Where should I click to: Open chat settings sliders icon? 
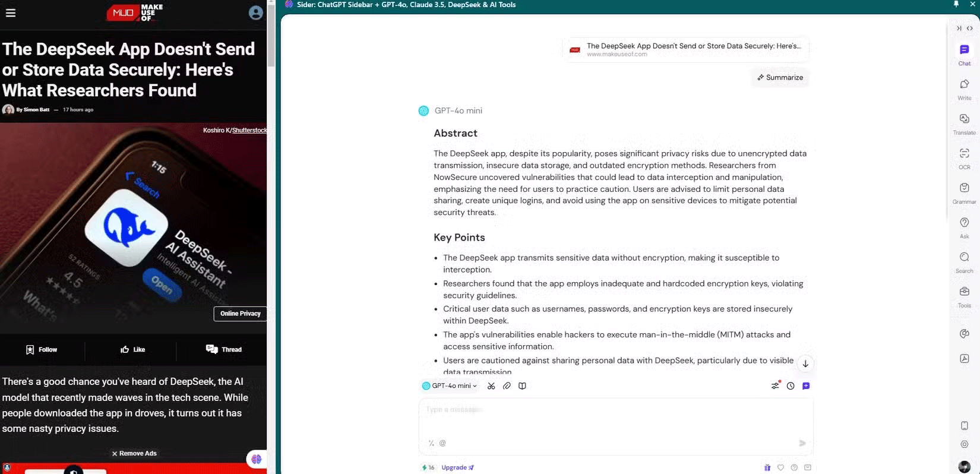click(775, 385)
